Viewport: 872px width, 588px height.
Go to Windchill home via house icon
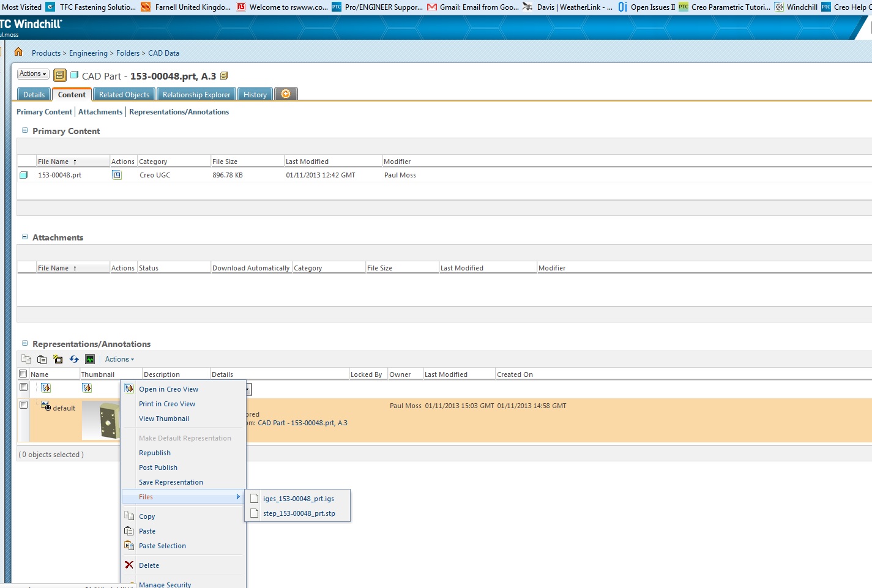click(18, 52)
